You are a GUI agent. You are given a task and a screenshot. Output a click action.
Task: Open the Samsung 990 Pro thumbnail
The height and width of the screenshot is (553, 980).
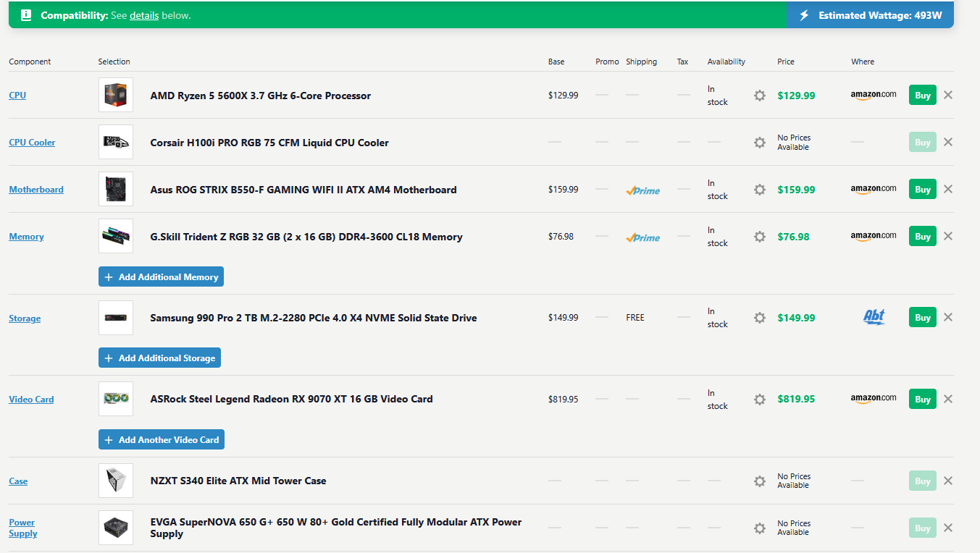point(116,318)
